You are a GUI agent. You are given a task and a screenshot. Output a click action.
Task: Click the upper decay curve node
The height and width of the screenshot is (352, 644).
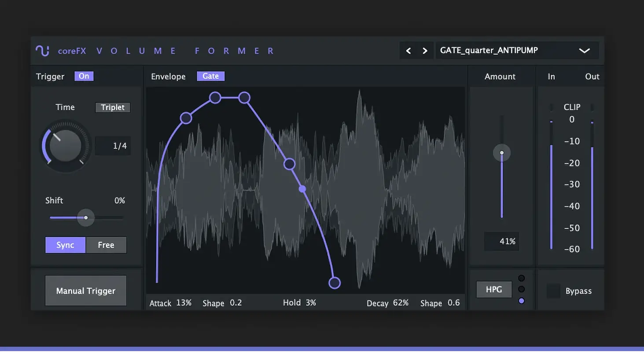[x=289, y=164]
